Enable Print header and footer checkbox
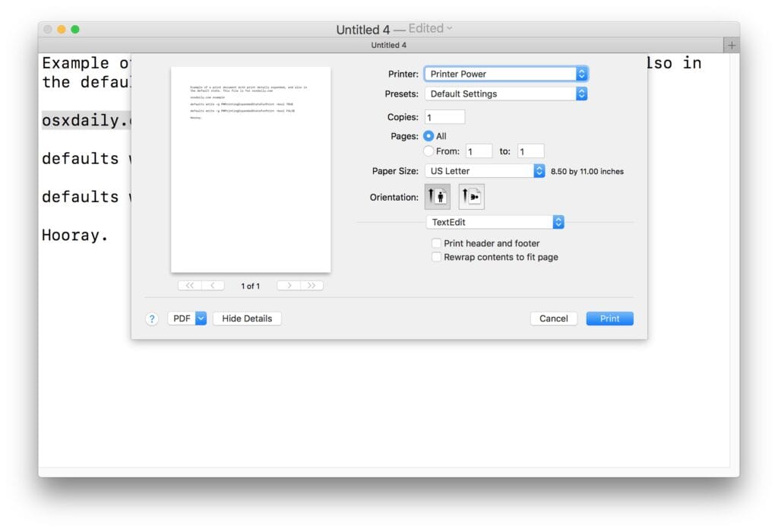Image resolution: width=778 pixels, height=532 pixels. coord(437,243)
